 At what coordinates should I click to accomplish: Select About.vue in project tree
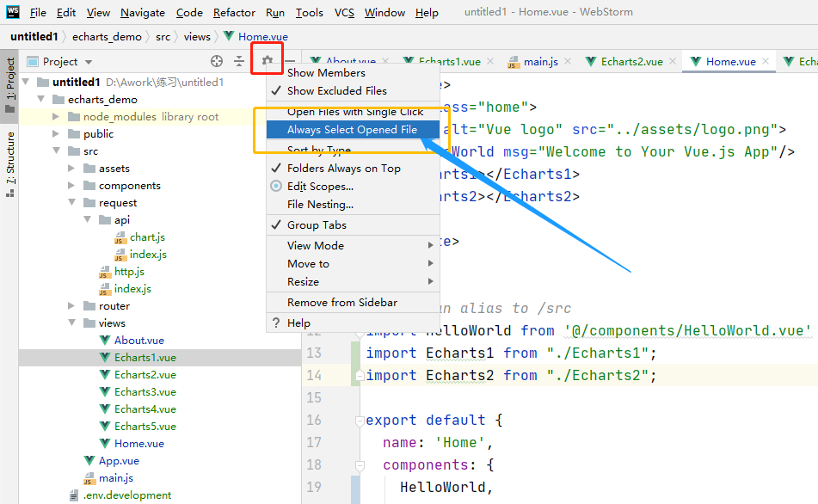pos(139,341)
